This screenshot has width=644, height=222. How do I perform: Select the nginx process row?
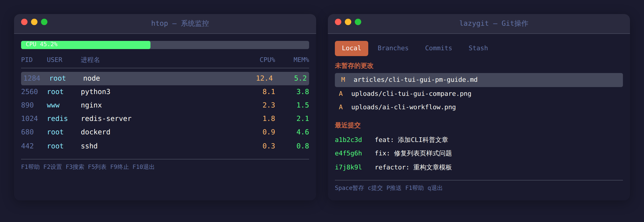click(165, 105)
